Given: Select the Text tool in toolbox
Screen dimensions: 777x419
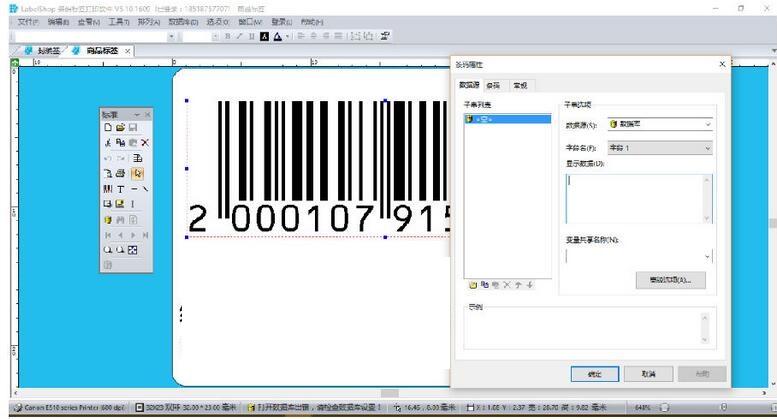Looking at the screenshot, I should point(121,188).
